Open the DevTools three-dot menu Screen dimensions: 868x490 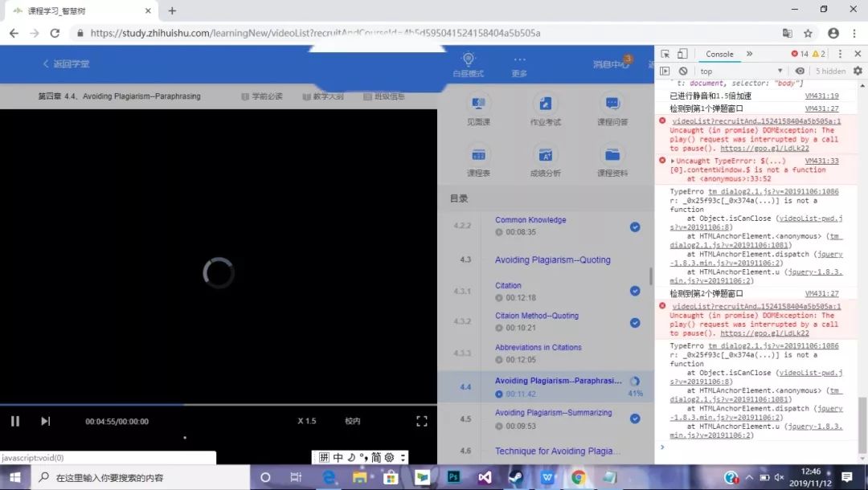pyautogui.click(x=839, y=54)
